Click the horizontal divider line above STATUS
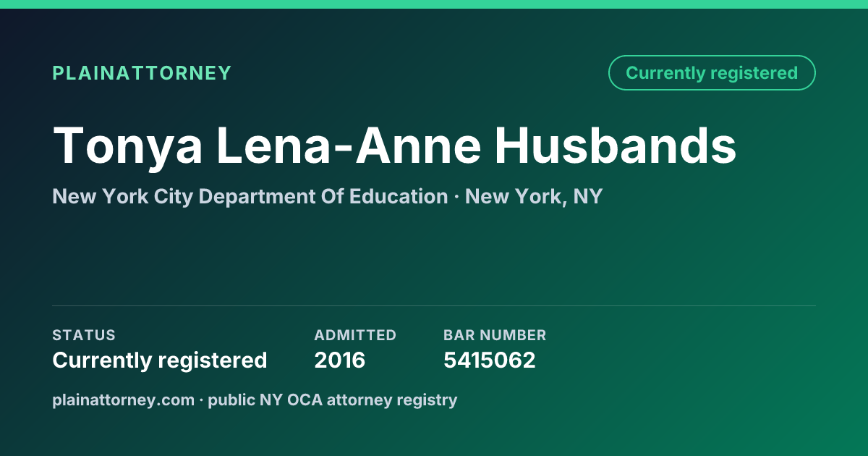Screen dimensions: 868x456 (434, 305)
